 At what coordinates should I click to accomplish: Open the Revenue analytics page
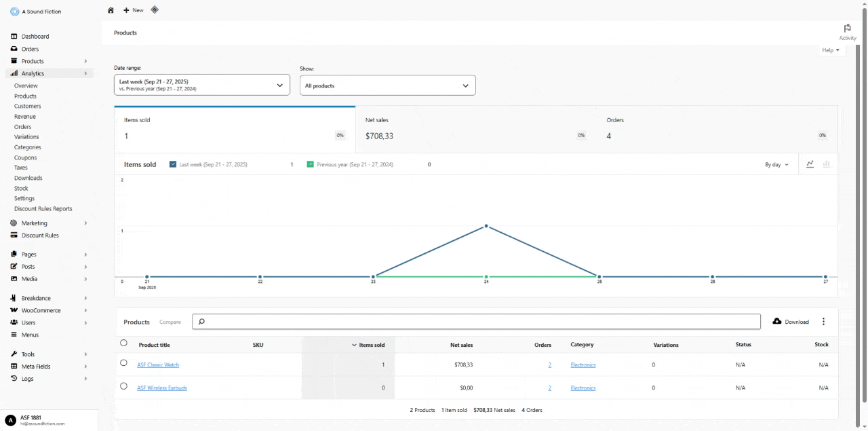[24, 116]
